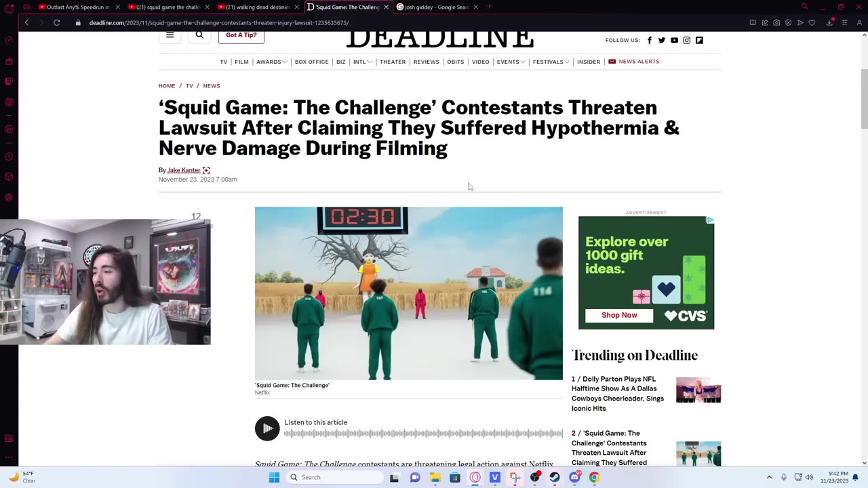This screenshot has width=868, height=488.
Task: Open Jake Kanter author link
Action: coord(184,170)
